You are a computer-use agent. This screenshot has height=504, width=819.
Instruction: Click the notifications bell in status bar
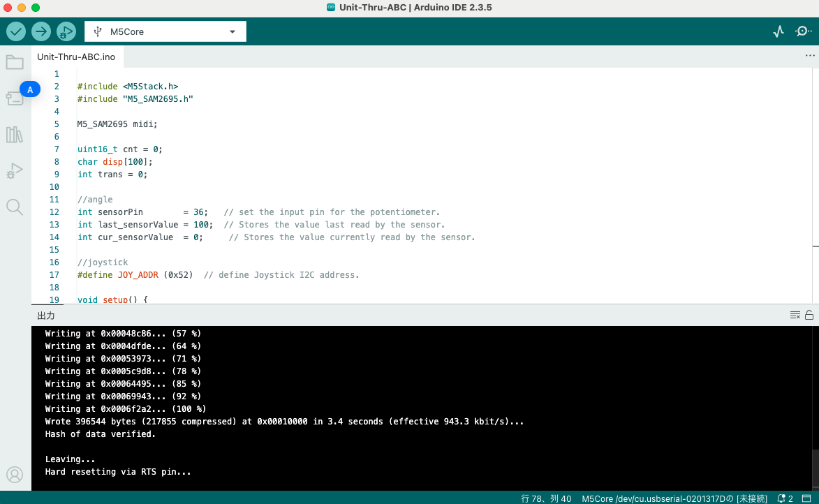[x=785, y=498]
